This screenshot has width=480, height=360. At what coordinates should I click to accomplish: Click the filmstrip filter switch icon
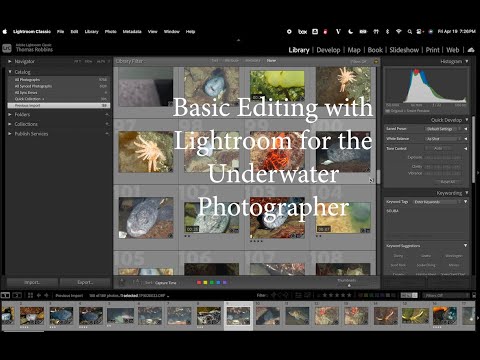(474, 295)
